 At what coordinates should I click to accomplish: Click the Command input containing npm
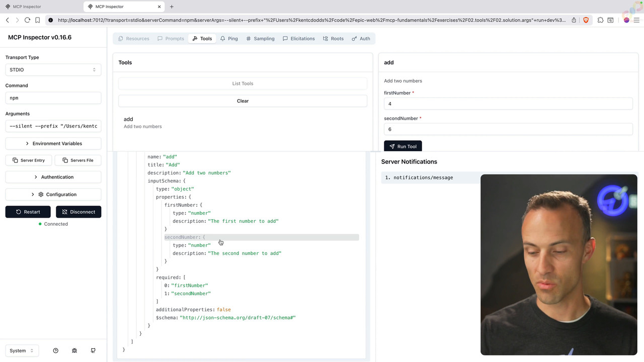pyautogui.click(x=53, y=98)
